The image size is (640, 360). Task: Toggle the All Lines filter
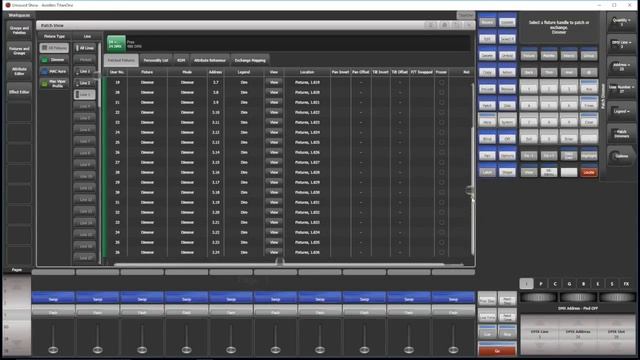[x=85, y=48]
